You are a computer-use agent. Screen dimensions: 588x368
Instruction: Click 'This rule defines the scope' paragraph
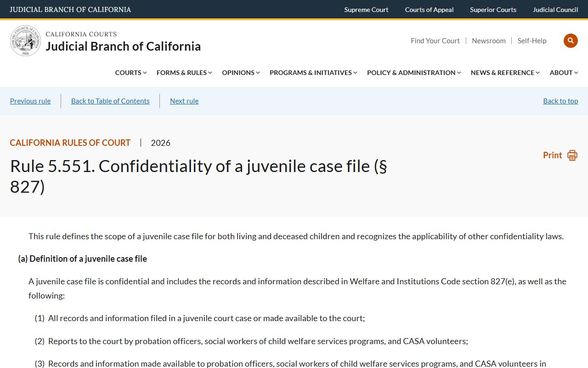tap(296, 236)
